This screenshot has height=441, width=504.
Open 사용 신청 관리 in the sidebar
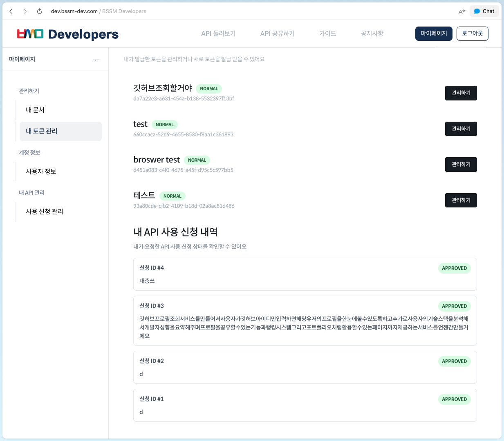(x=45, y=212)
